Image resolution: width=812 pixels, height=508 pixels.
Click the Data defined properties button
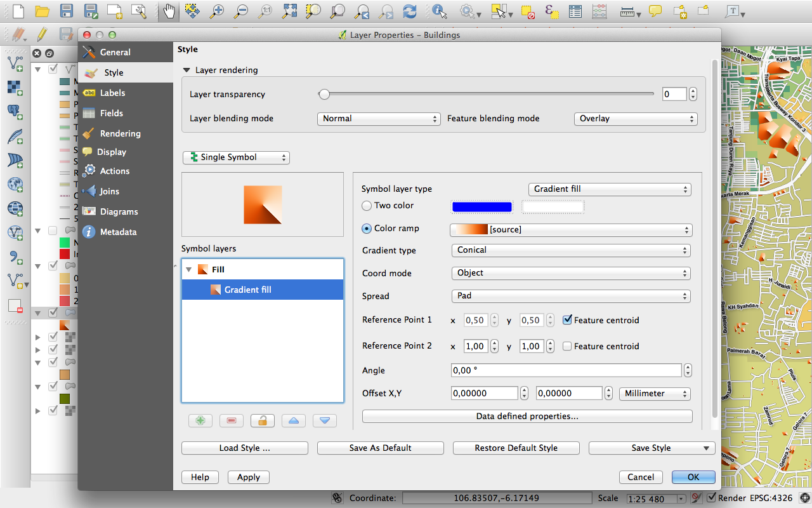pyautogui.click(x=527, y=417)
